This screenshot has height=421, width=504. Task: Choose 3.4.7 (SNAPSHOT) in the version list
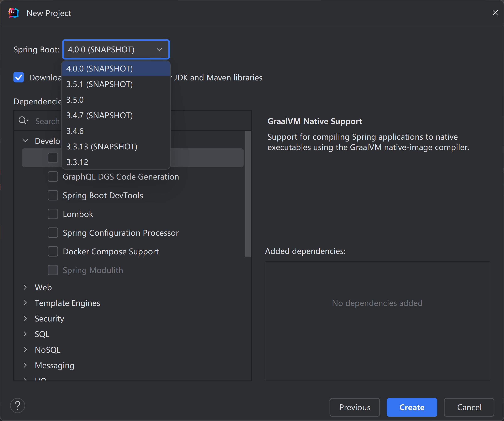coord(99,115)
